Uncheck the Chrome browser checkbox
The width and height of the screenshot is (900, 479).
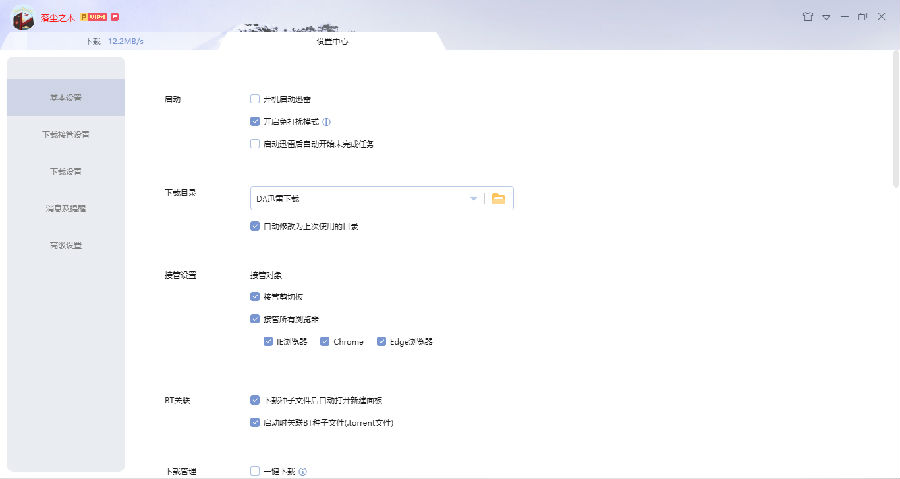click(x=324, y=341)
